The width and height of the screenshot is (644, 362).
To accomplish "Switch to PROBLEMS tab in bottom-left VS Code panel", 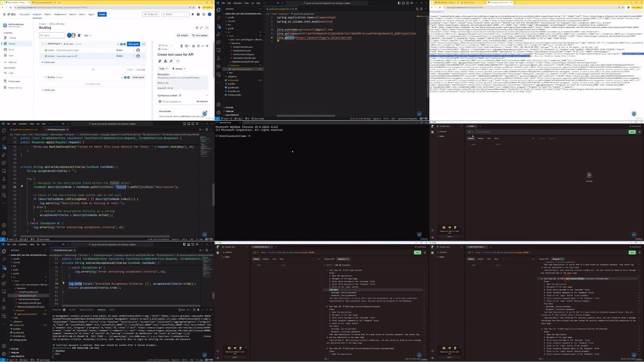I will (x=57, y=310).
